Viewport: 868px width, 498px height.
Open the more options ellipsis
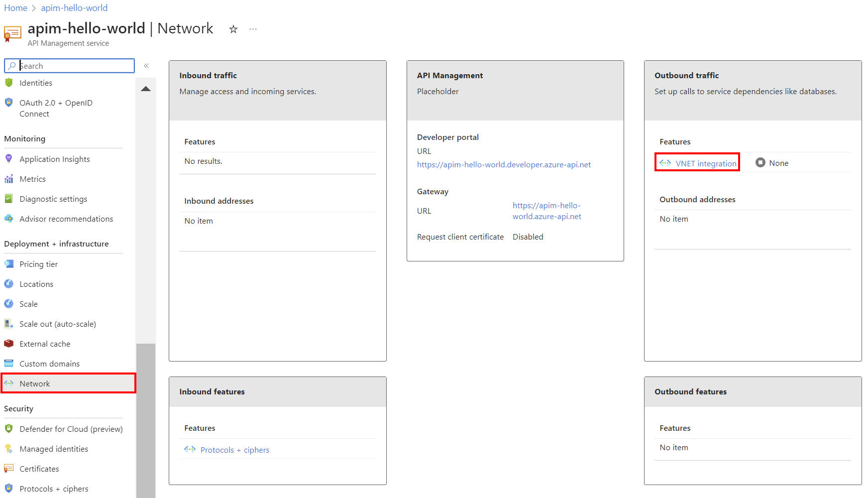click(x=253, y=29)
